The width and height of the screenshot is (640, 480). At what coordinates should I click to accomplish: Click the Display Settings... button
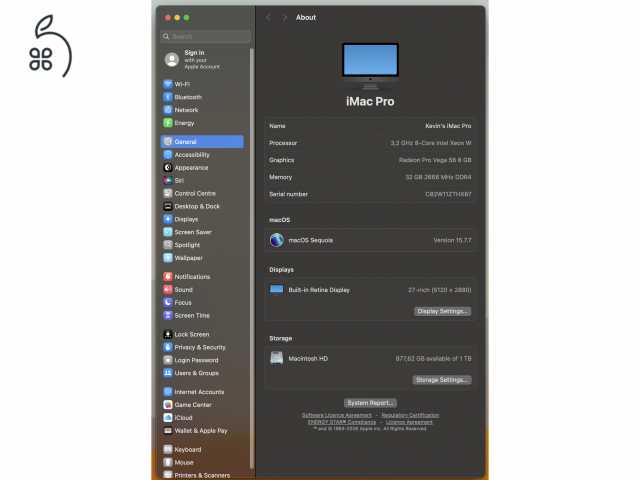click(x=442, y=311)
